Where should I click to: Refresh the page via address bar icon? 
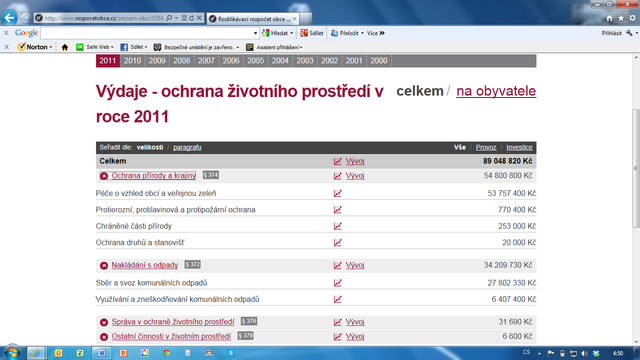coord(191,18)
